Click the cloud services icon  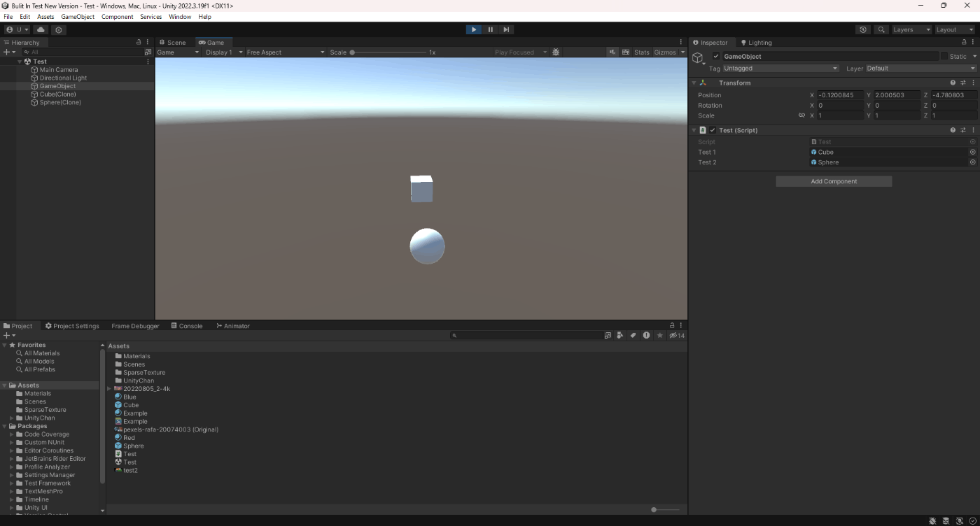coord(41,29)
